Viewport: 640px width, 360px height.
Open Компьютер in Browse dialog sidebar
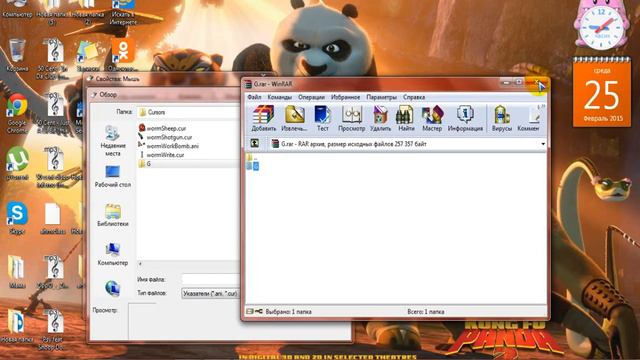click(x=113, y=254)
